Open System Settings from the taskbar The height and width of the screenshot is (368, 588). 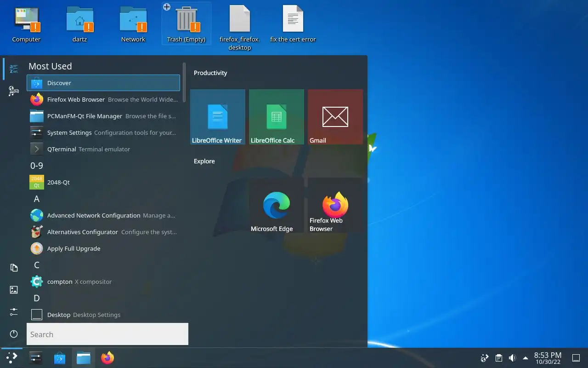[36, 358]
